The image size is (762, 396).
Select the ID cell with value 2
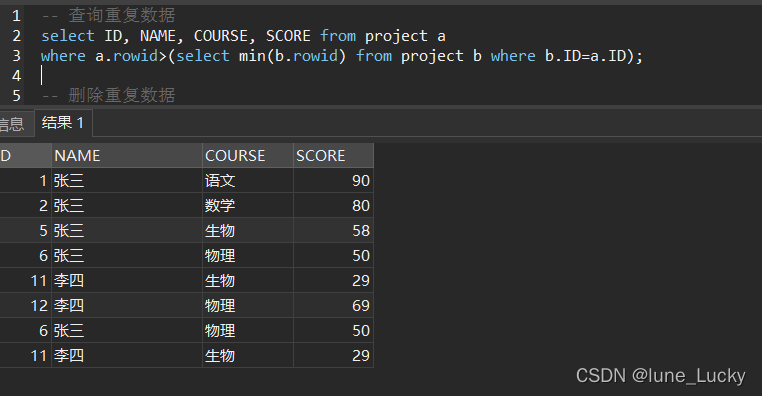tap(26, 206)
